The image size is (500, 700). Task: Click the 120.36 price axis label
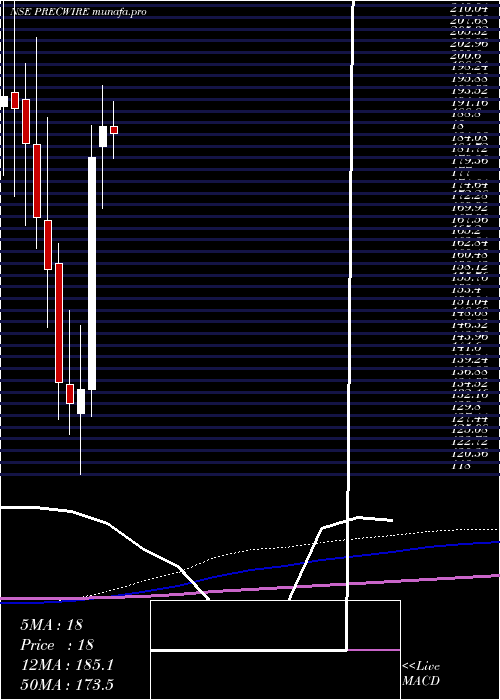tap(470, 454)
